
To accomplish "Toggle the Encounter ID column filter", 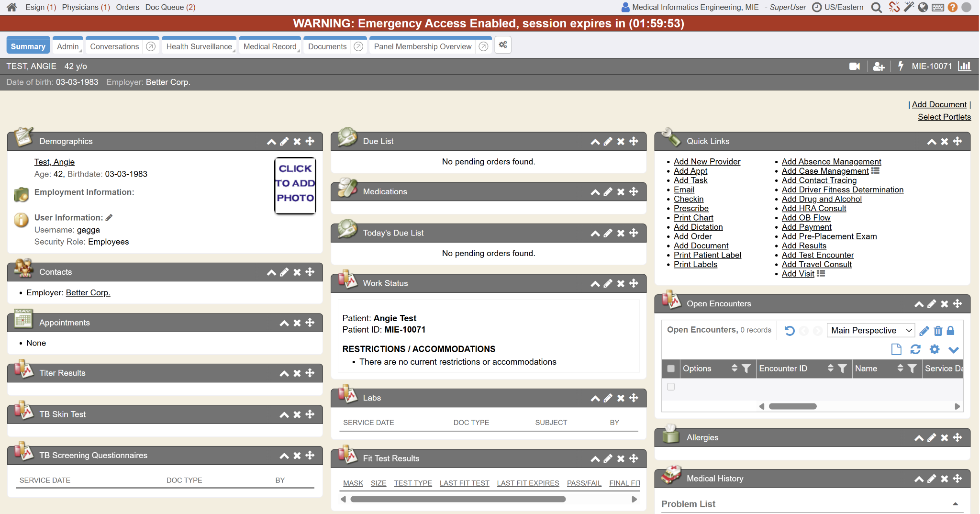I will tap(843, 369).
